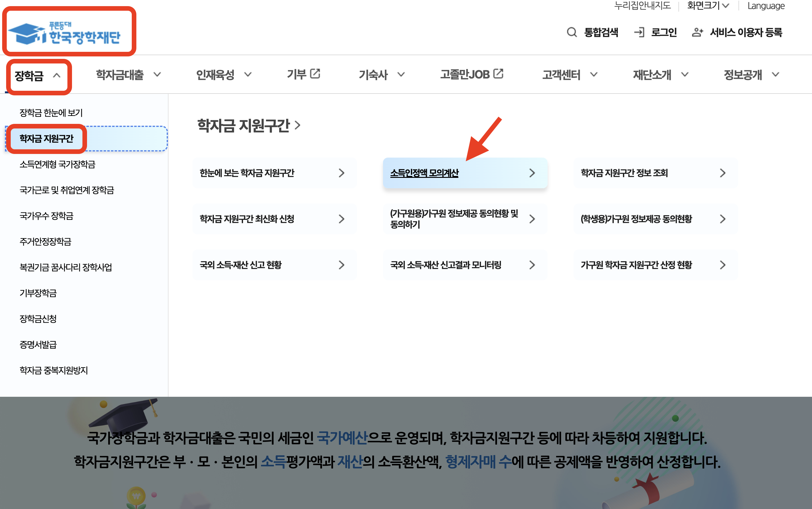Open 장학금신청 in the sidebar
Image resolution: width=812 pixels, height=509 pixels.
[38, 319]
